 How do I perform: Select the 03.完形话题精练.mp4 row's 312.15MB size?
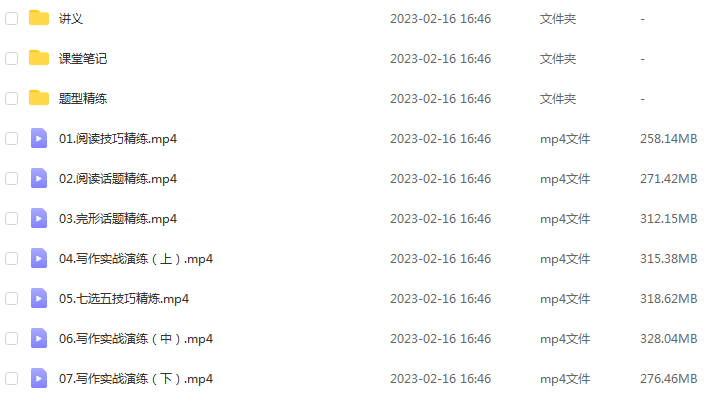coord(669,218)
